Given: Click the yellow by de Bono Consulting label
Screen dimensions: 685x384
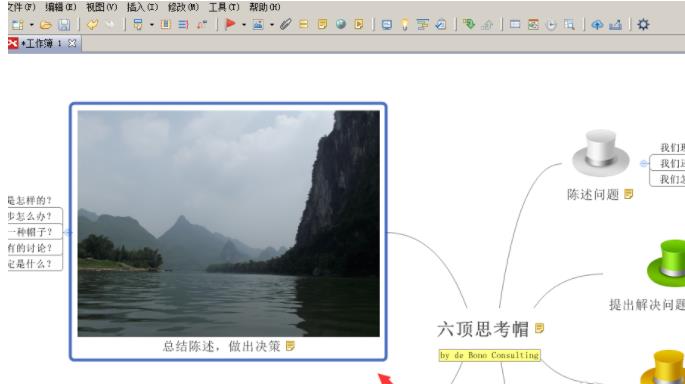Looking at the screenshot, I should 489,355.
